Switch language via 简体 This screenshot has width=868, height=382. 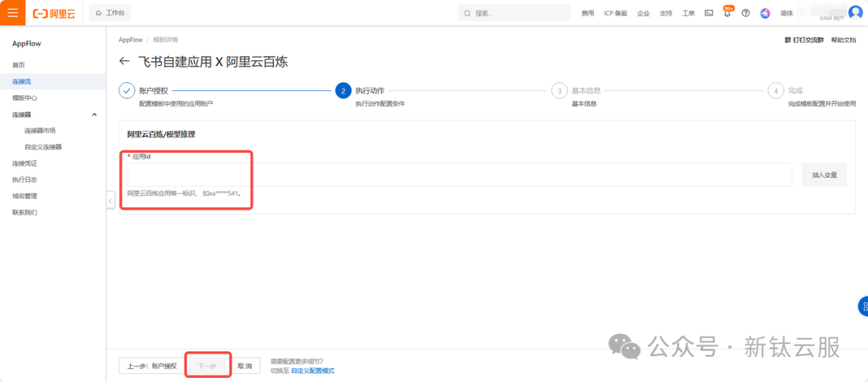(787, 14)
